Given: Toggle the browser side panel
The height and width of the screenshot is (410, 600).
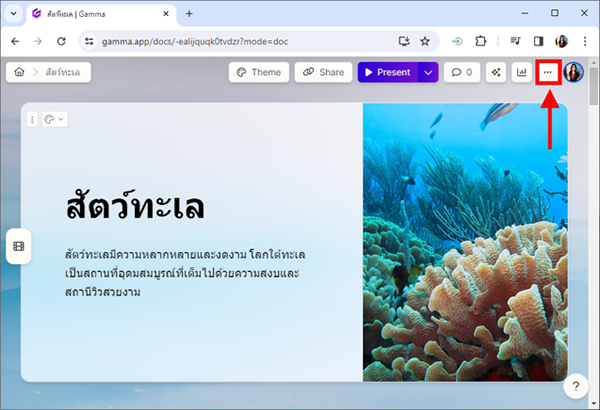Looking at the screenshot, I should (538, 41).
